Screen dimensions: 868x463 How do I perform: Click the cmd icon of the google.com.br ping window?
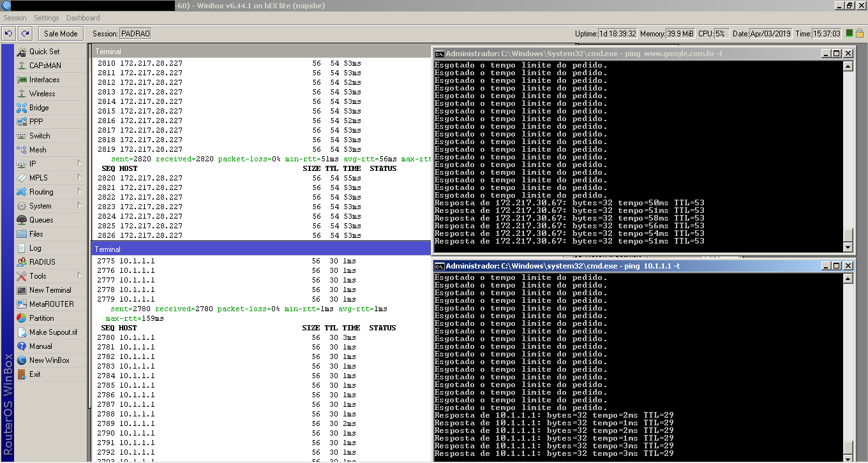(439, 54)
